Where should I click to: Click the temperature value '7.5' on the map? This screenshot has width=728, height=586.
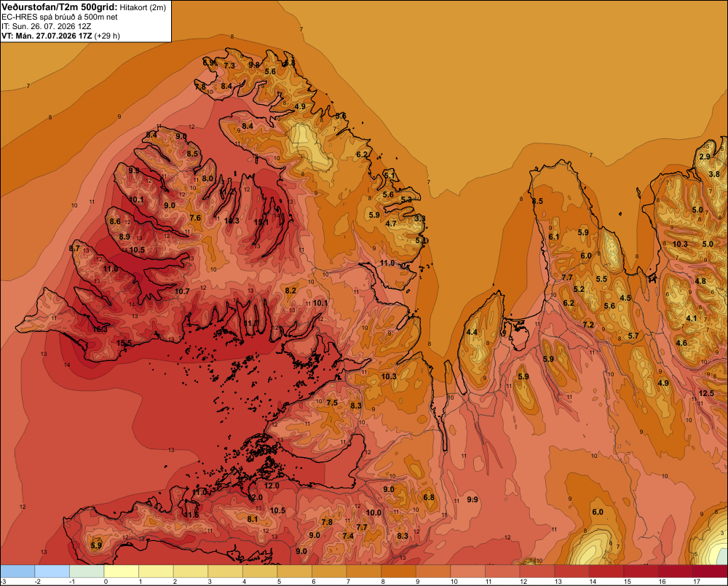(332, 403)
